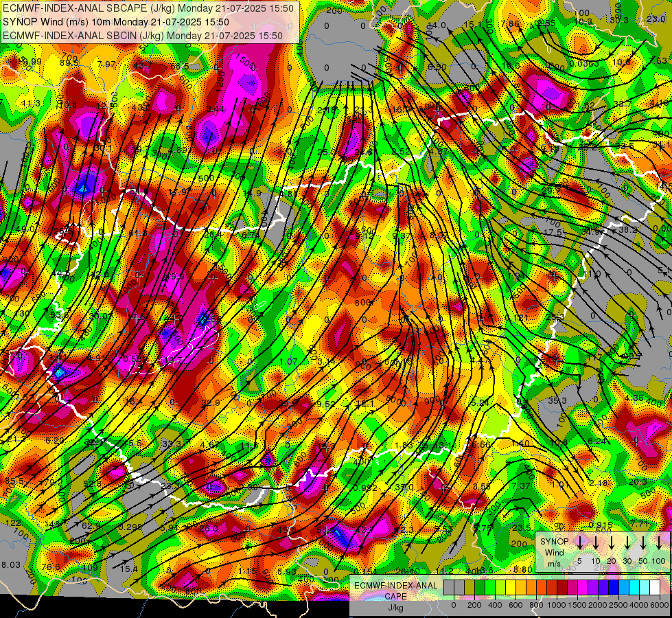Image resolution: width=672 pixels, height=618 pixels.
Task: Click station value 23.5
Action: point(522,527)
